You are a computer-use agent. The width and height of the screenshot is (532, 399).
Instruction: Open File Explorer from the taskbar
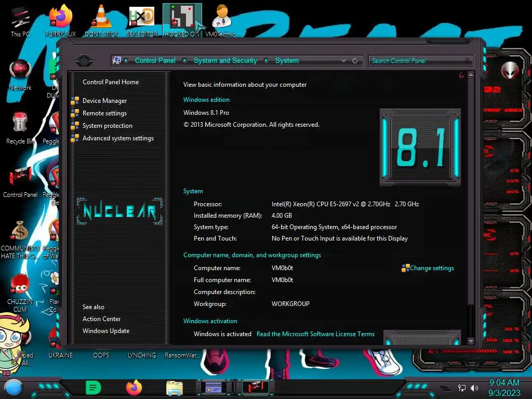(x=175, y=388)
